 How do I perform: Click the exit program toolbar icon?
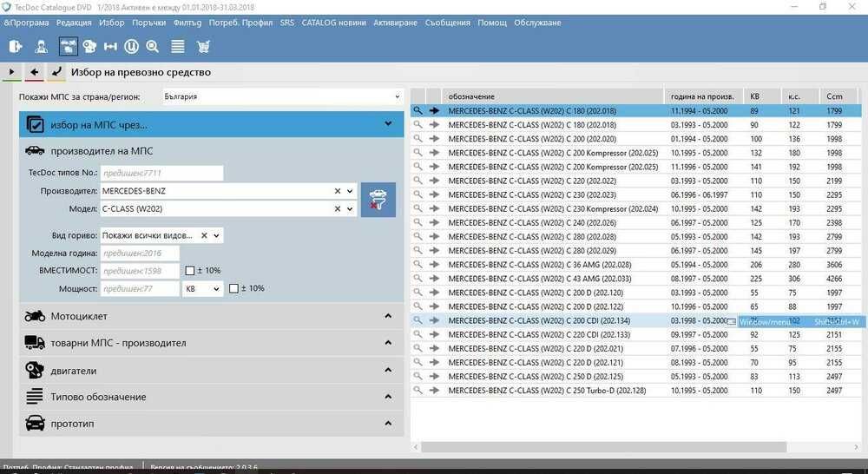point(16,47)
